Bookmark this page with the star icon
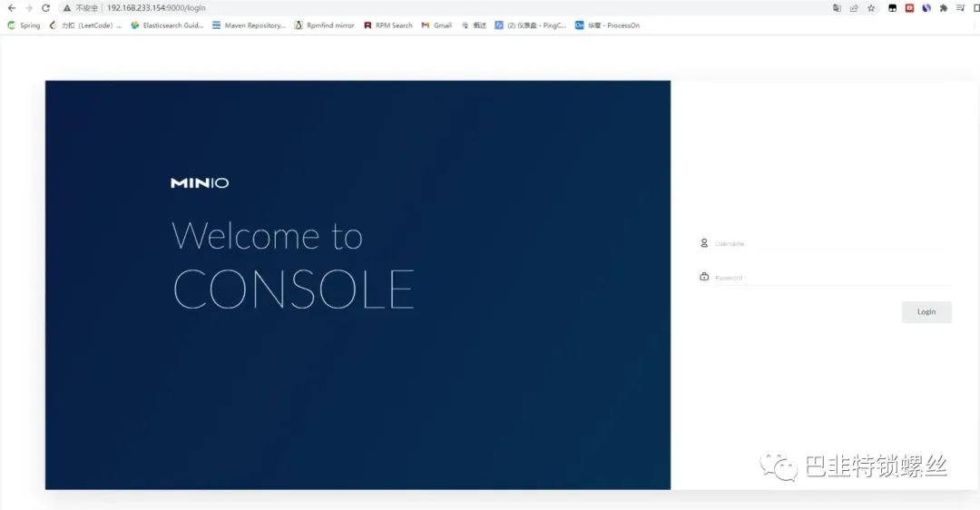This screenshot has height=510, width=980. 871,8
